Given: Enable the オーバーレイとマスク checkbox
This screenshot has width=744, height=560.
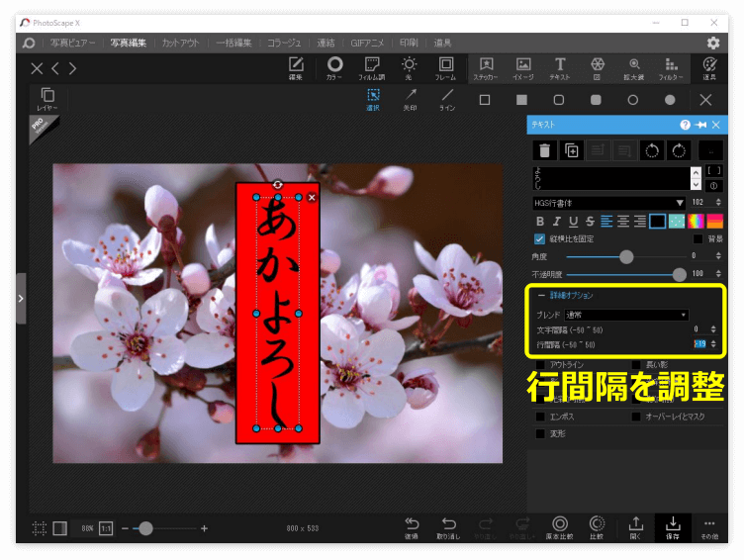Looking at the screenshot, I should (x=636, y=417).
